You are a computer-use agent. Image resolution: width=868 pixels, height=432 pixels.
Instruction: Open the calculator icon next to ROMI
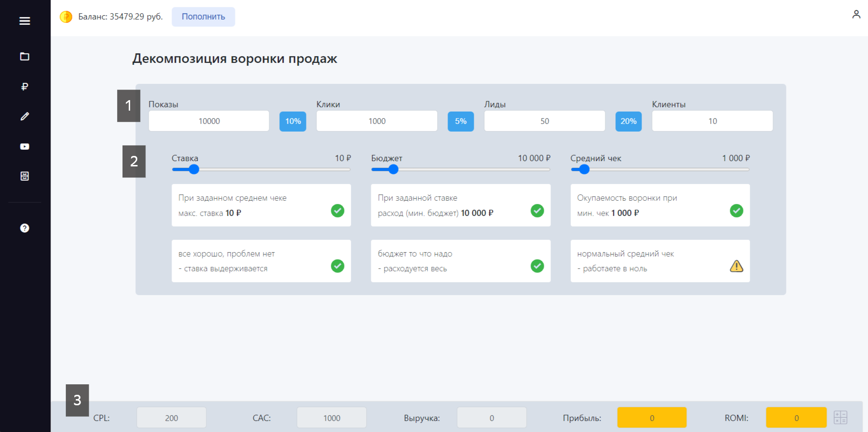840,417
